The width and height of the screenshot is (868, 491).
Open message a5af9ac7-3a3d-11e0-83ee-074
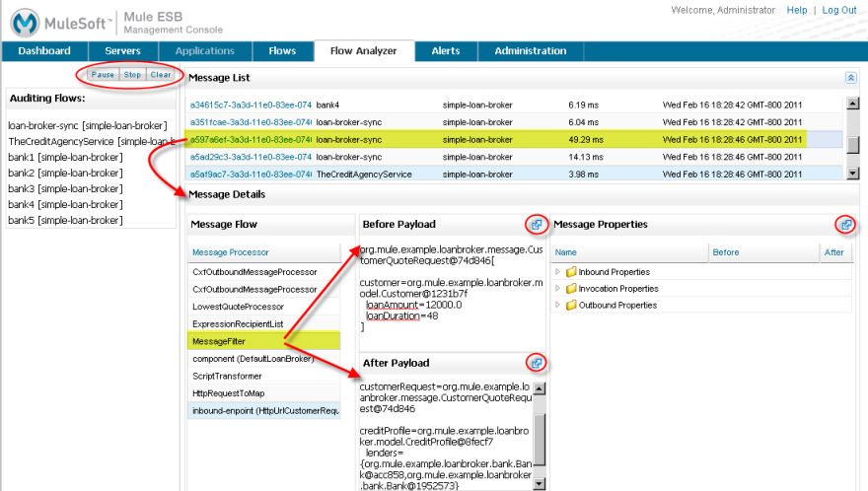[x=251, y=175]
